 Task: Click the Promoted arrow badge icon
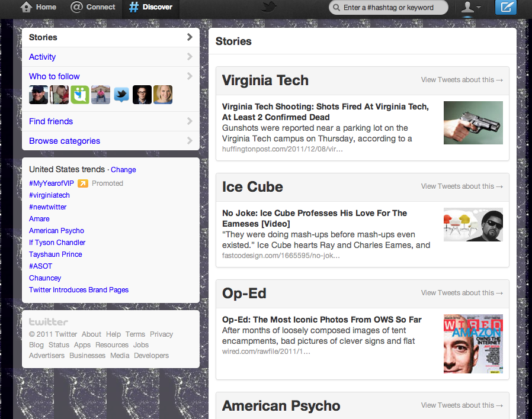83,183
